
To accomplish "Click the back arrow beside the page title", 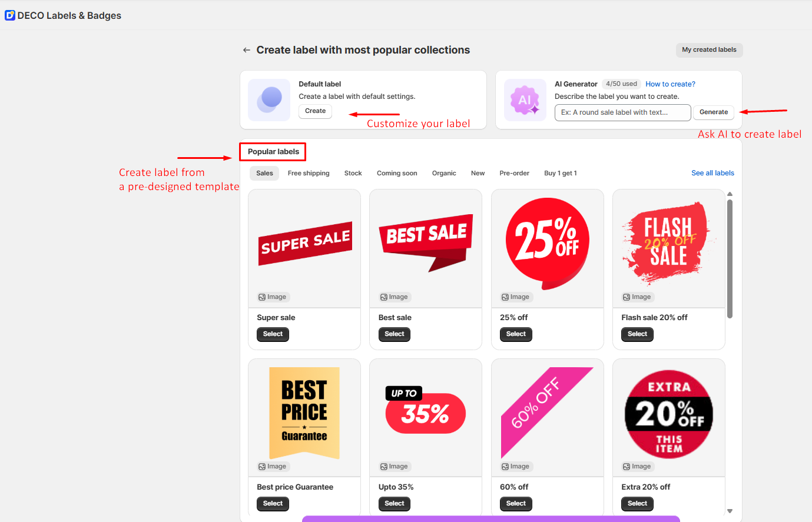I will [x=247, y=51].
